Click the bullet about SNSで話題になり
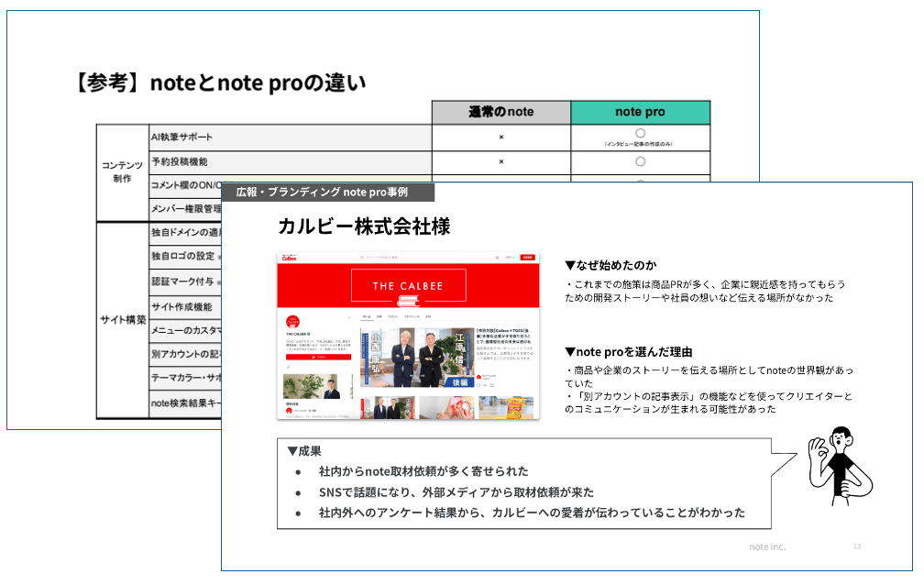This screenshot has height=585, width=924. pyautogui.click(x=456, y=491)
